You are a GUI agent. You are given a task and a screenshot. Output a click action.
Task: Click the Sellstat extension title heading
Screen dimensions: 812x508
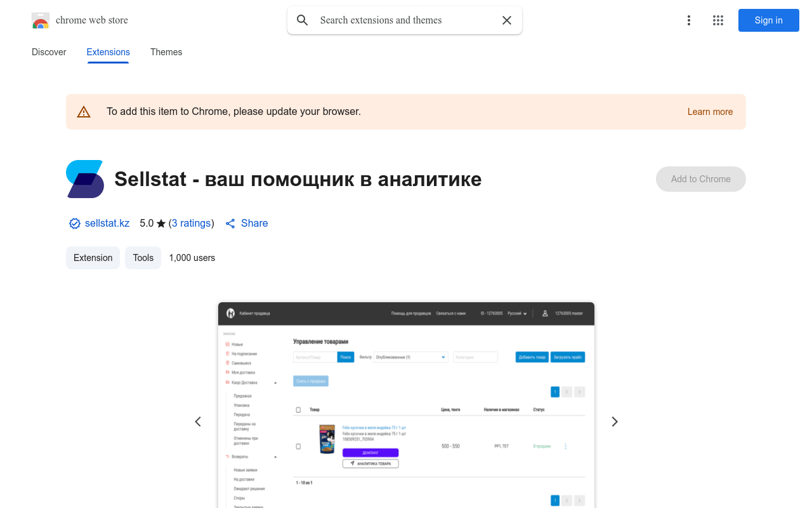[x=298, y=179]
